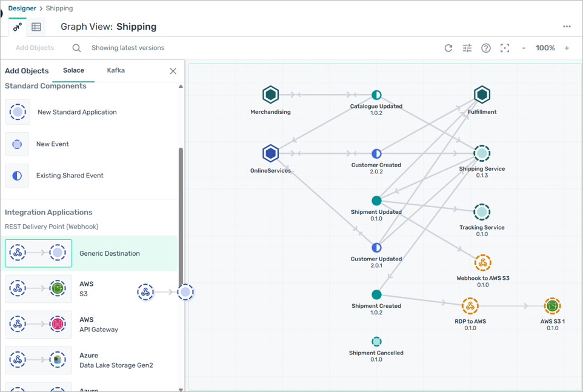
Task: Switch to table list view icon
Action: 36,27
